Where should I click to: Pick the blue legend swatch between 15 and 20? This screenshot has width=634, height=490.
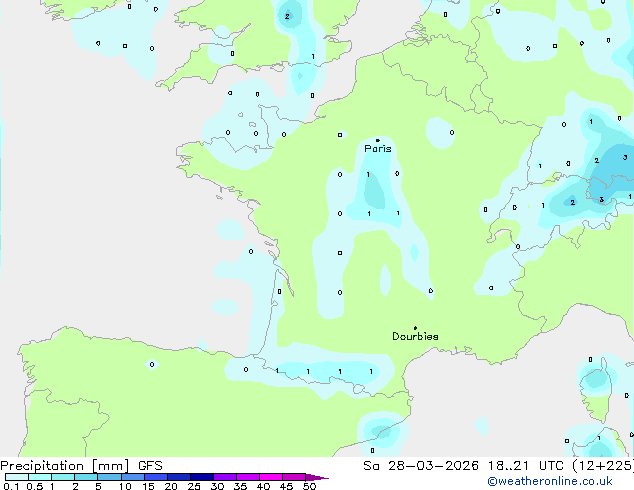155,477
